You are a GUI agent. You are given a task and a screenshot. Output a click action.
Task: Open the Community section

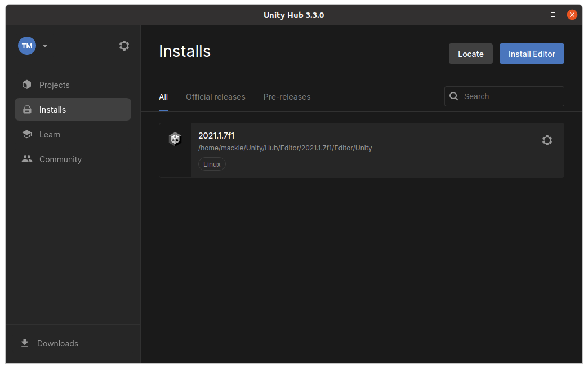click(x=73, y=159)
